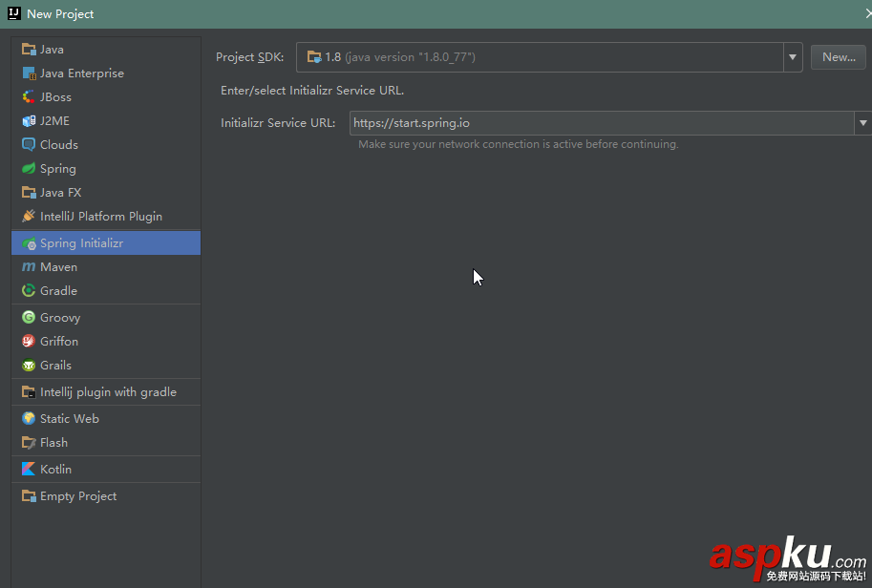Close the New Project dialog
The image size is (872, 588).
pos(868,13)
